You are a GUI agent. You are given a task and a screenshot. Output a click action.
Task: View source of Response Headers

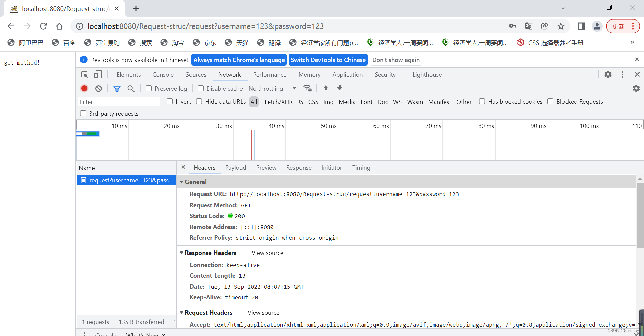click(267, 253)
